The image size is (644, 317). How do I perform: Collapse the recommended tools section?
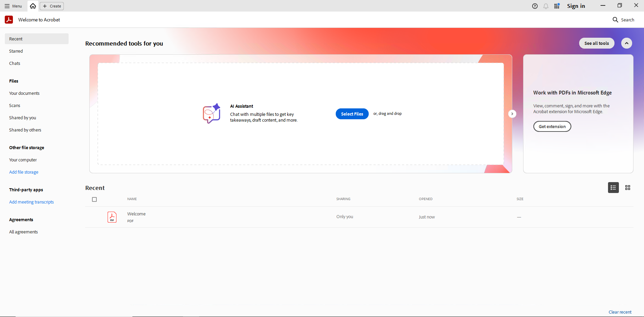626,43
